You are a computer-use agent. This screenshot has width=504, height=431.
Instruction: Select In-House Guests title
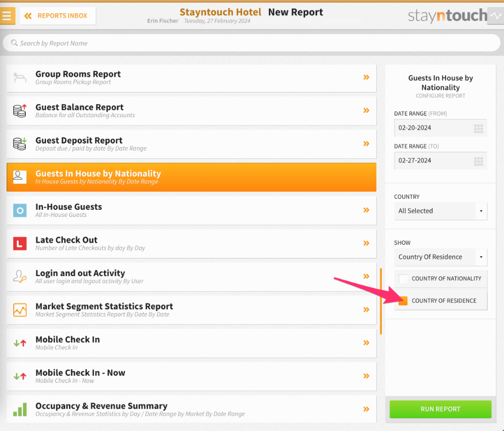click(68, 206)
